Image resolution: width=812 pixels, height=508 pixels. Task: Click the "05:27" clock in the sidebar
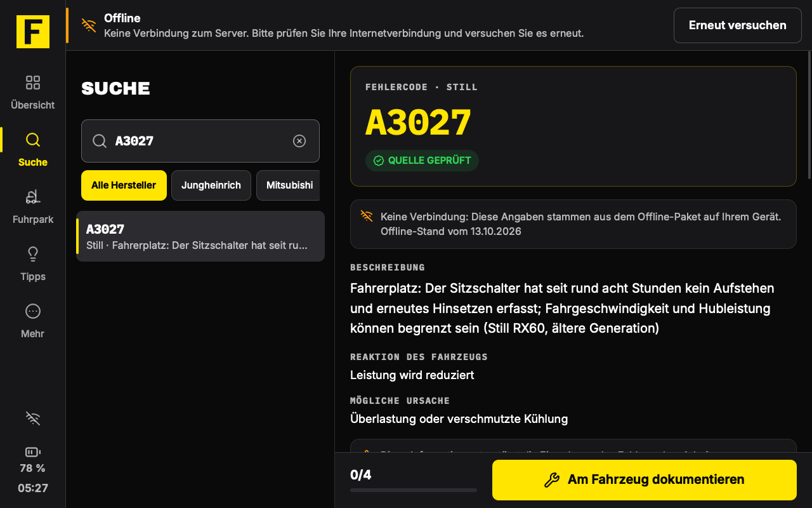click(33, 488)
